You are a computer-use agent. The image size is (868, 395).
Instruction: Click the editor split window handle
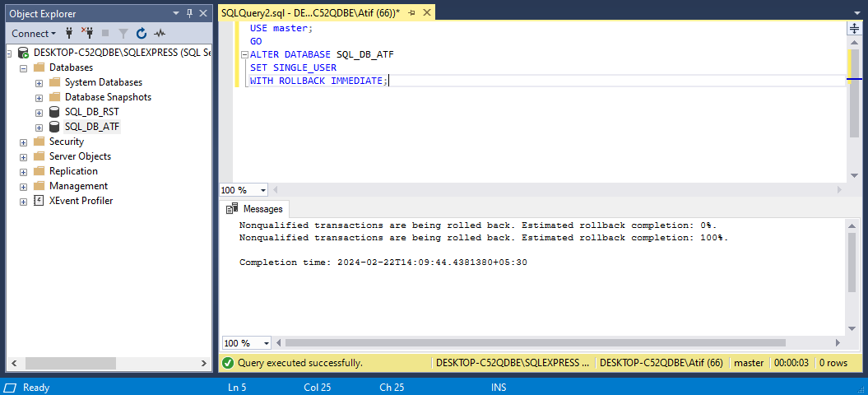(854, 29)
